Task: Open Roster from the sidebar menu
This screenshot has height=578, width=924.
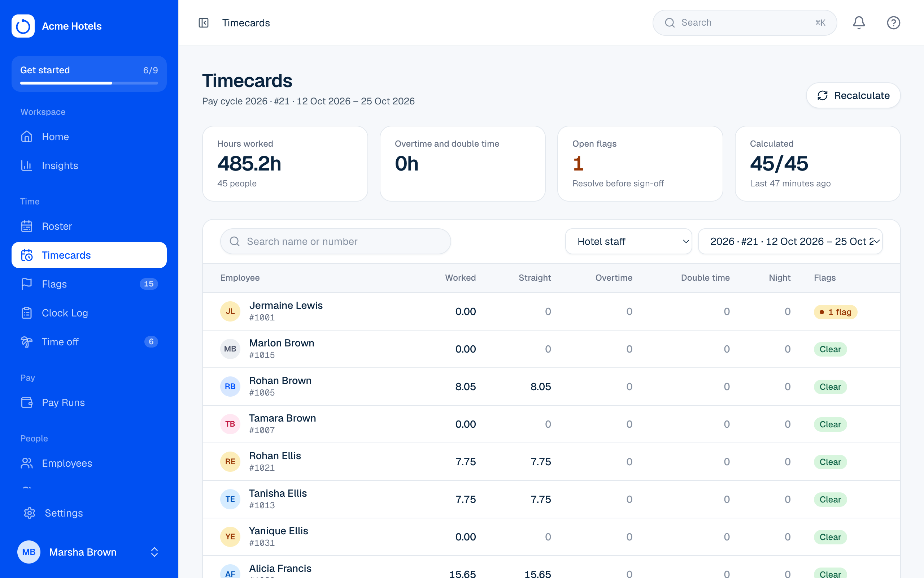Action: click(x=89, y=226)
